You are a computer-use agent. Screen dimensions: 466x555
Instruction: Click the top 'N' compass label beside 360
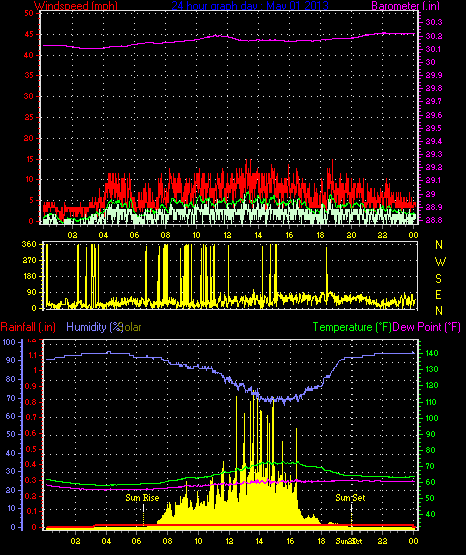pyautogui.click(x=439, y=245)
